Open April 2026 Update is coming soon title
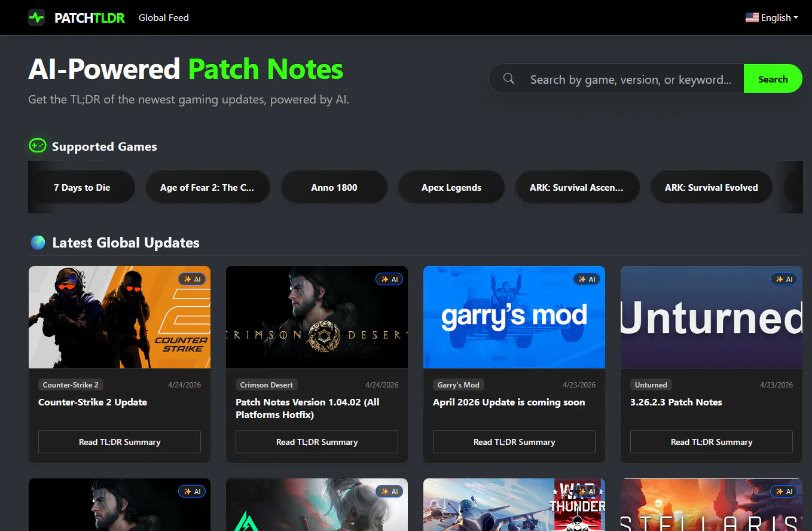 (509, 402)
